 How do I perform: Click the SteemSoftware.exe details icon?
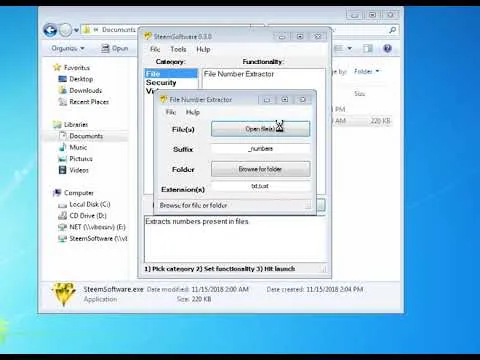64,294
